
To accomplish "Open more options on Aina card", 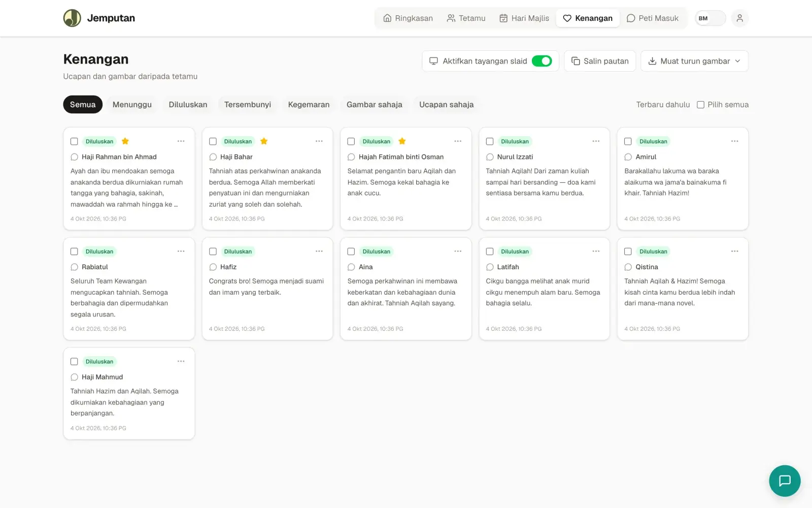I will [x=458, y=251].
